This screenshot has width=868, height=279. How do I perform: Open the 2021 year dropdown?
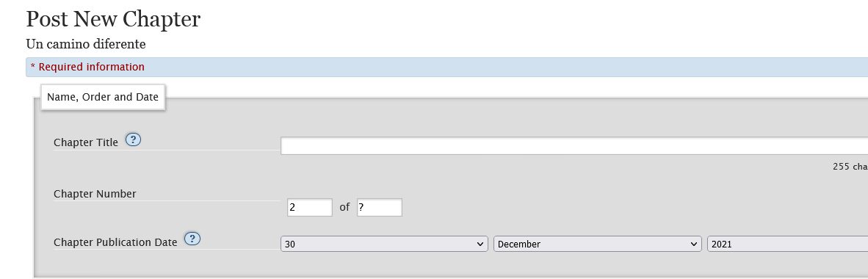(788, 244)
